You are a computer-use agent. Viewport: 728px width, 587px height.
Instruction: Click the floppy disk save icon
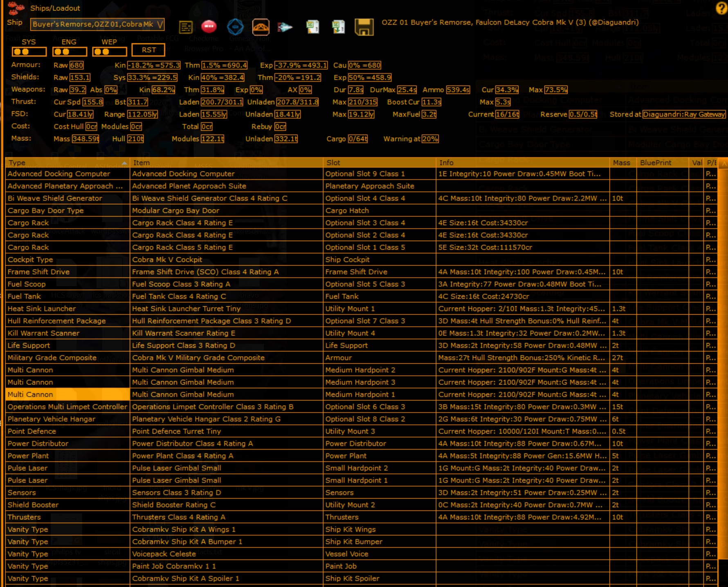pos(364,27)
